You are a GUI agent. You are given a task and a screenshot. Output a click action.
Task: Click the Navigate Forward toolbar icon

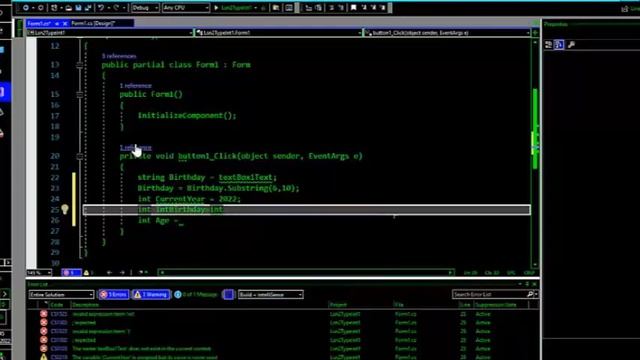tap(40, 8)
